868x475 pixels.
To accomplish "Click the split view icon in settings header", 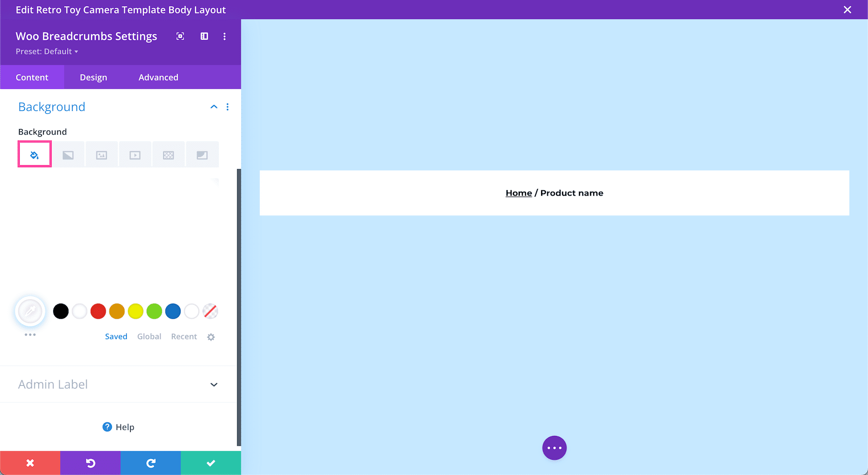I will point(204,36).
